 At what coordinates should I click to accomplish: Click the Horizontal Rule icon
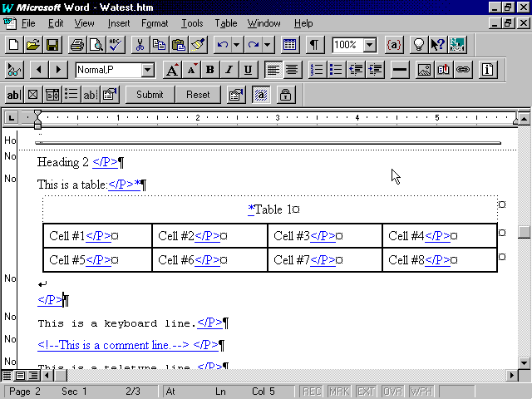pyautogui.click(x=399, y=70)
